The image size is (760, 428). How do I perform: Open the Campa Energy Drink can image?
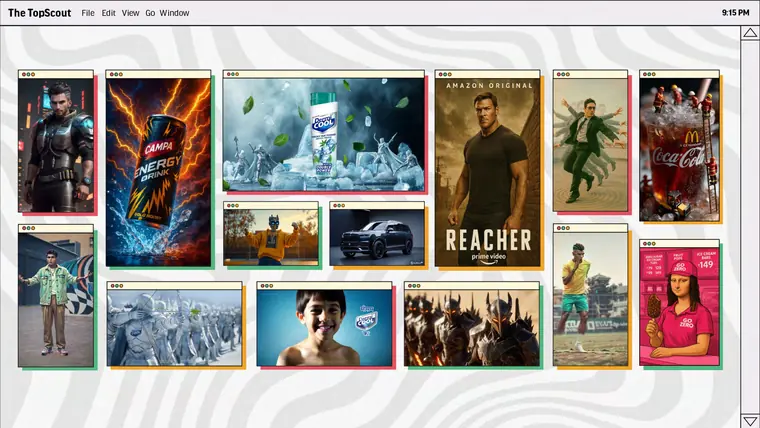point(158,172)
